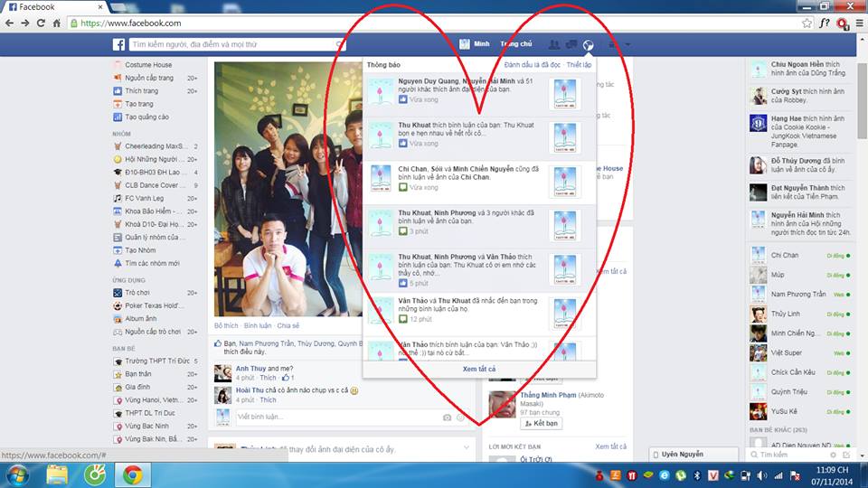Click the volume tray icon
Viewport: 868px width, 488px height.
[763, 475]
